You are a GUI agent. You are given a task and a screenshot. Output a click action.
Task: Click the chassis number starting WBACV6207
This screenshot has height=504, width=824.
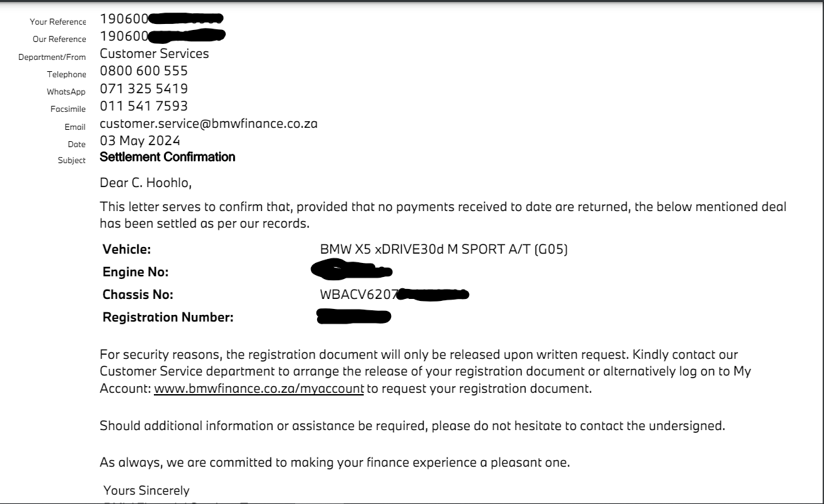395,294
